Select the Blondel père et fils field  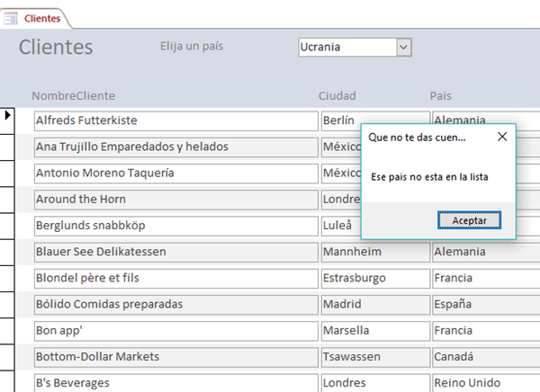coord(176,279)
